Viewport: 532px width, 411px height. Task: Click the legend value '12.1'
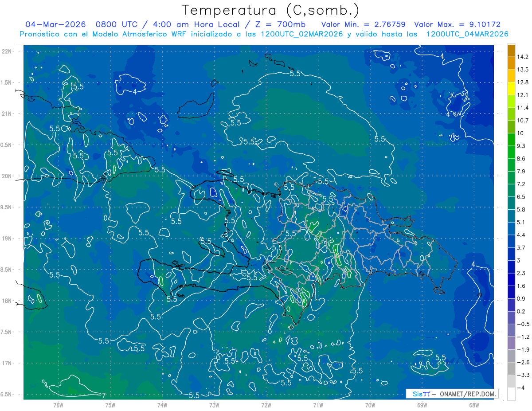tap(523, 95)
